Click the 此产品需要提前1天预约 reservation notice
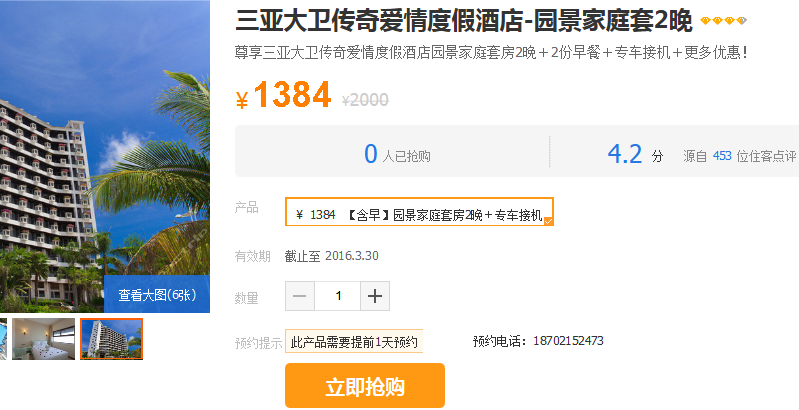799x410 pixels. point(354,341)
